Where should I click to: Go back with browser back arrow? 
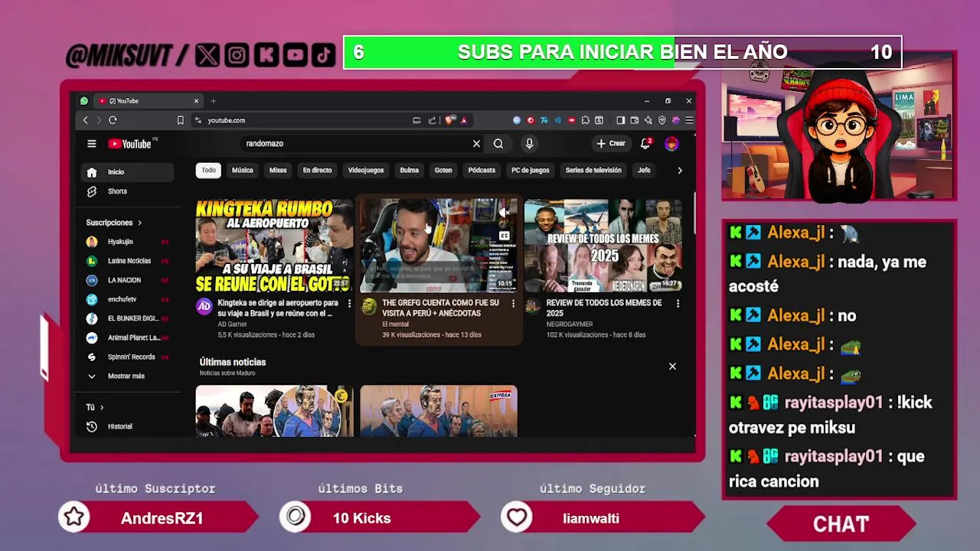[x=85, y=120]
